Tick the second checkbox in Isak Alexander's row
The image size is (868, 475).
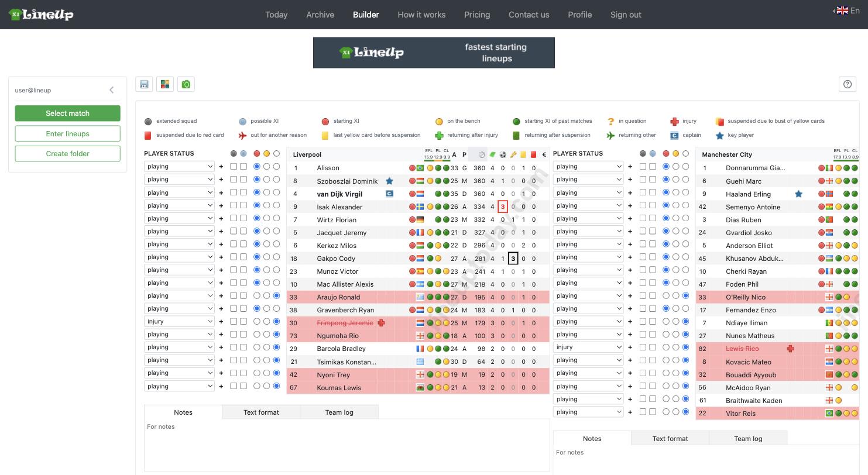(243, 205)
